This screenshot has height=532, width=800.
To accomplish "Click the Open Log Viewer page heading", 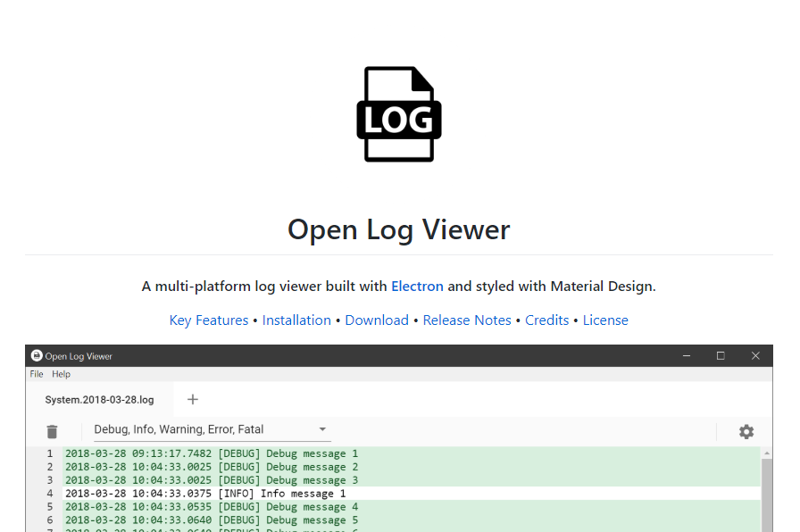I will [x=399, y=229].
